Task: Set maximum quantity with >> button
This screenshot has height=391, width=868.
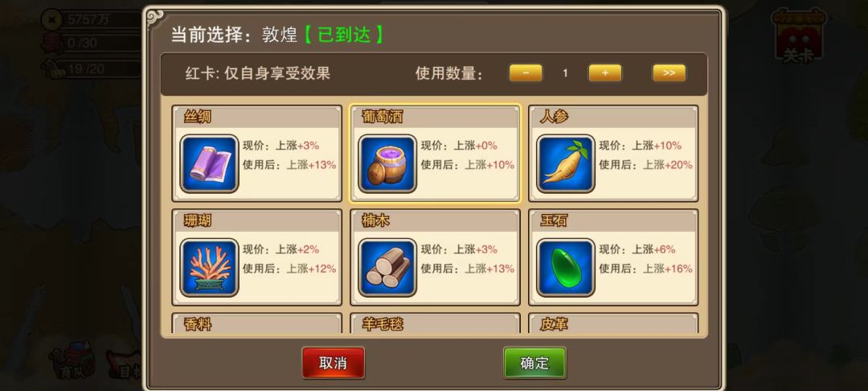Action: point(669,73)
